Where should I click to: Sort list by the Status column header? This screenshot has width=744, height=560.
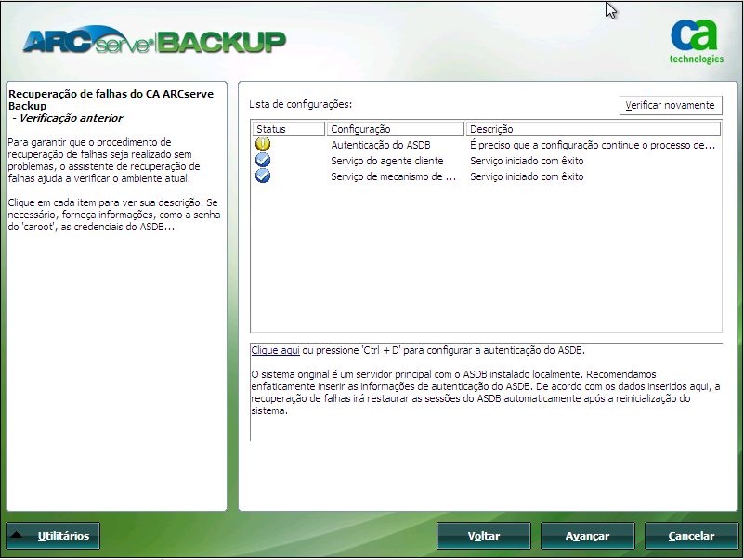point(289,128)
